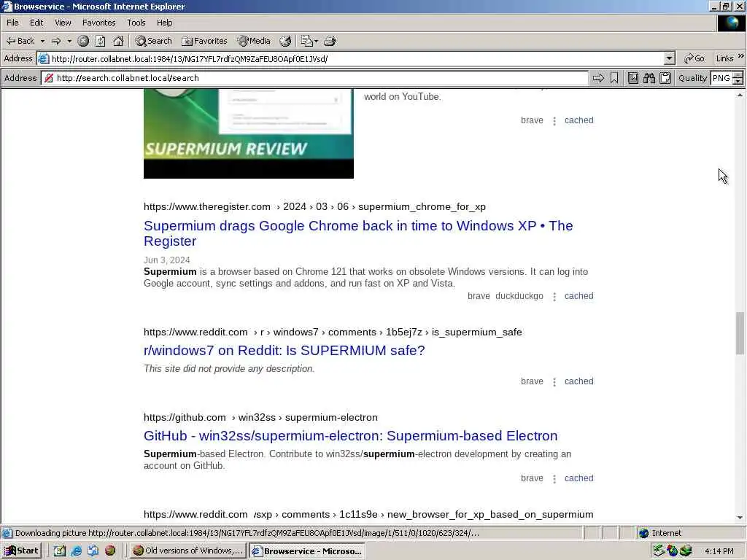Open options dots for Reddit safe result

(554, 382)
